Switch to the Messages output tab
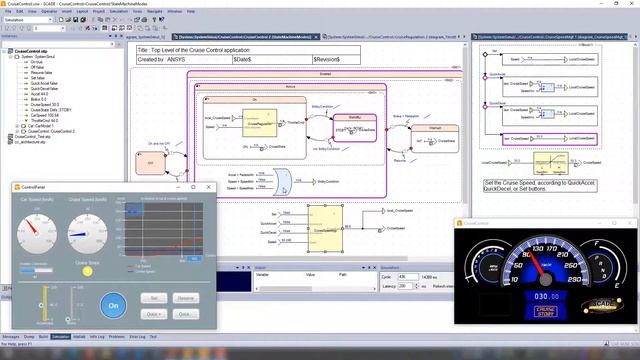 click(x=11, y=337)
